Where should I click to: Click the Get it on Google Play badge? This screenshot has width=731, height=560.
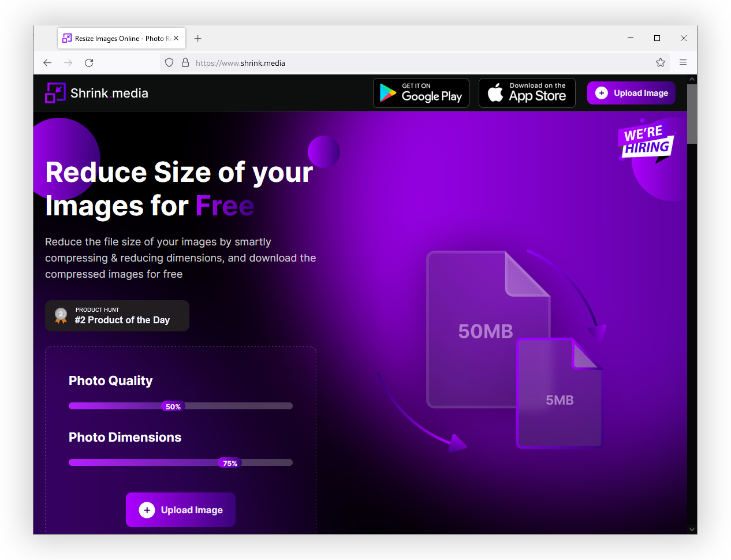coord(421,92)
